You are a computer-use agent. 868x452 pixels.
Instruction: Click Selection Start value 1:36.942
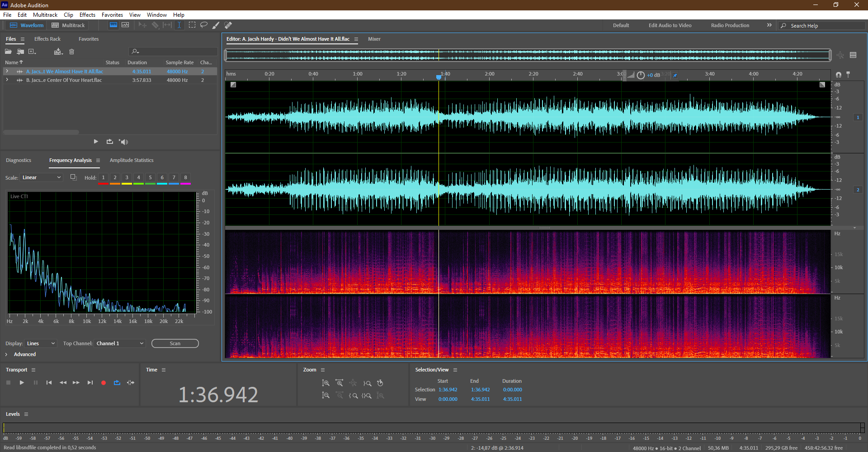click(448, 390)
